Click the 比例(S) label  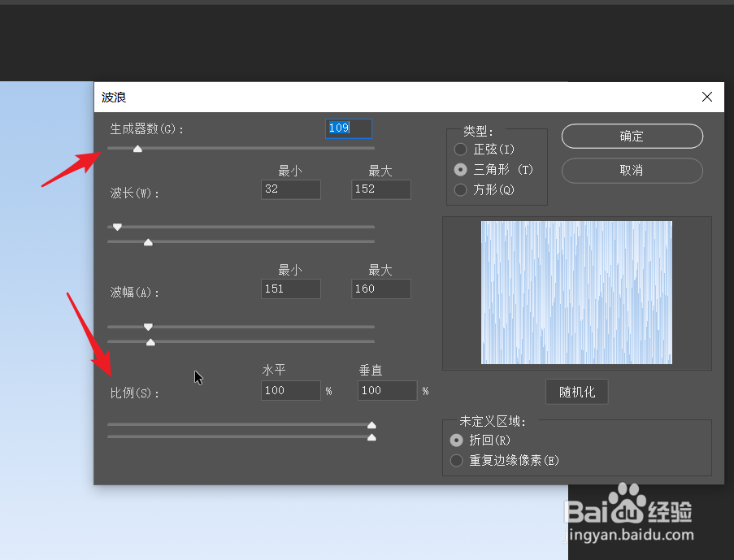pos(135,393)
